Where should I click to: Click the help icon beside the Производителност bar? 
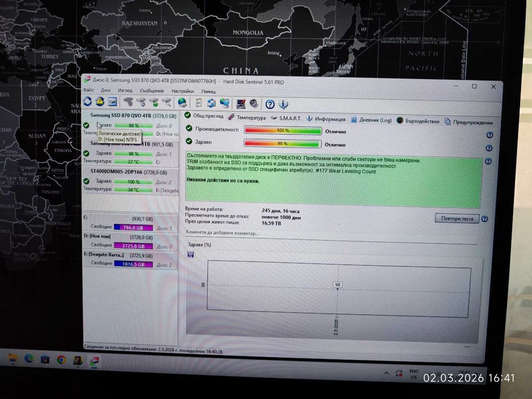pos(490,135)
